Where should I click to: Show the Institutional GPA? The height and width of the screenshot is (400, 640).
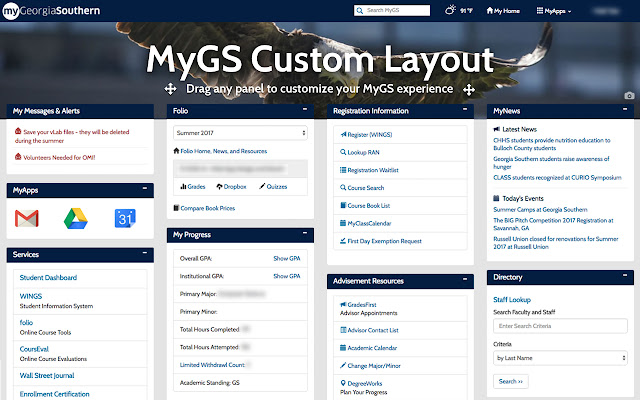287,276
